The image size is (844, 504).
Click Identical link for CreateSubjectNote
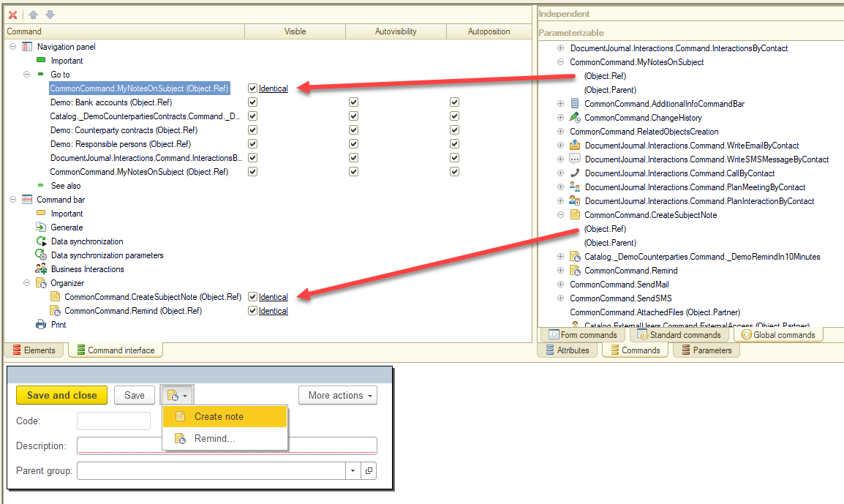click(273, 297)
